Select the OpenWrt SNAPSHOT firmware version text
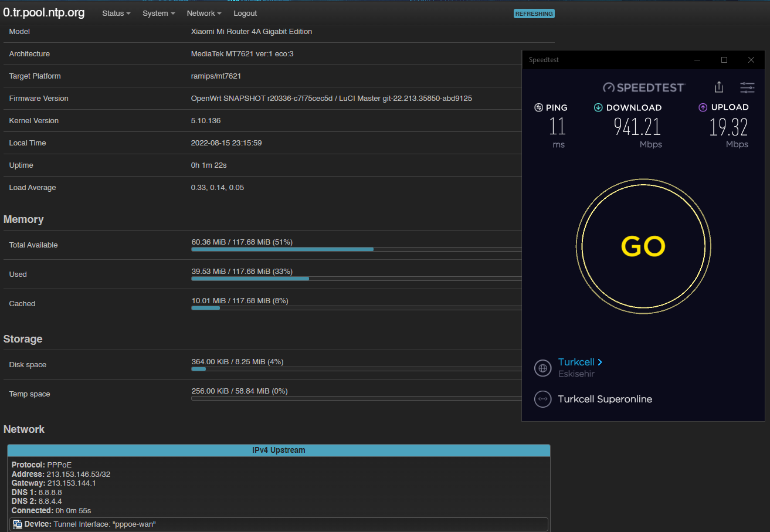This screenshot has height=532, width=770. [x=331, y=99]
